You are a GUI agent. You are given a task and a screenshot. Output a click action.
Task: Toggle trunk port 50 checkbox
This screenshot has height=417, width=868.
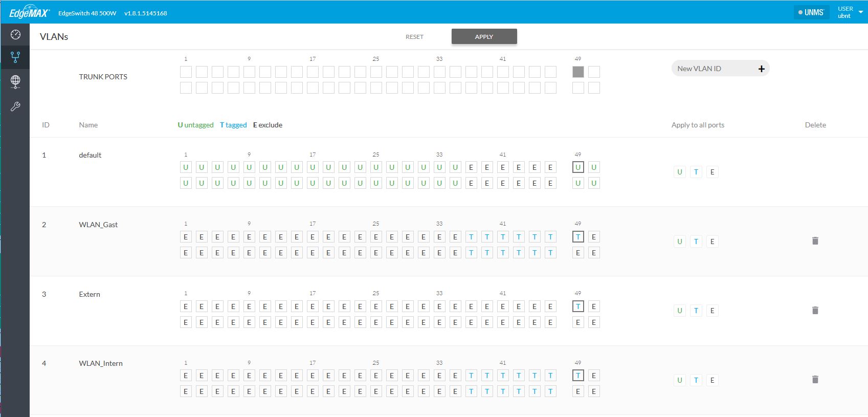578,88
